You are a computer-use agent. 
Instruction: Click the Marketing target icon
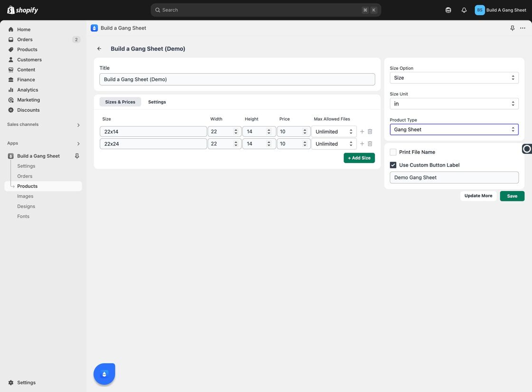pyautogui.click(x=11, y=100)
